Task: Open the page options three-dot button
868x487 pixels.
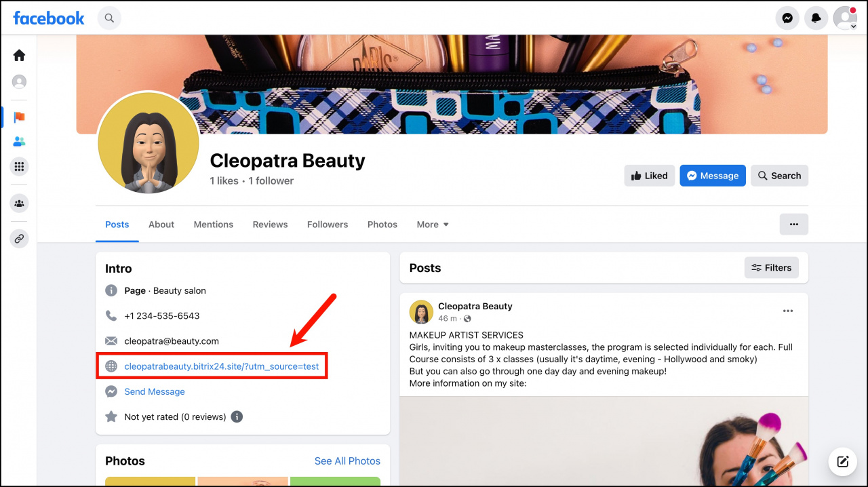Action: tap(794, 225)
